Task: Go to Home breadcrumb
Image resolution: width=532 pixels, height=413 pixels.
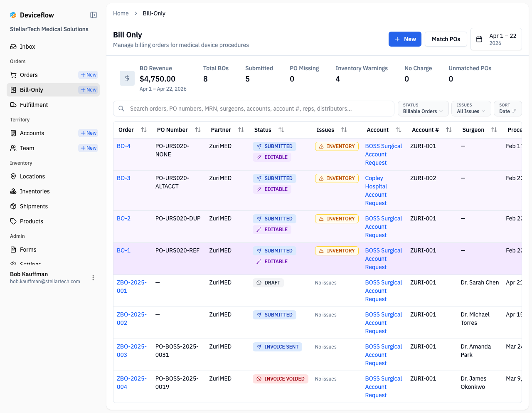Action: coord(121,13)
